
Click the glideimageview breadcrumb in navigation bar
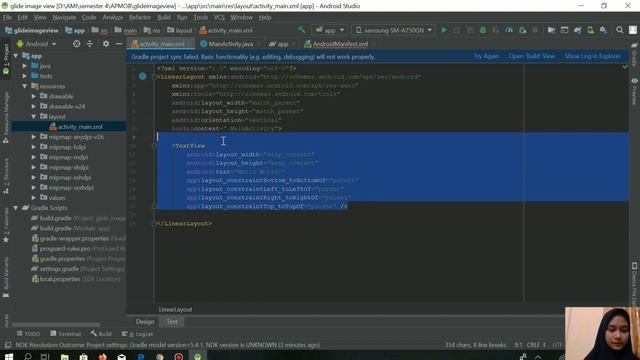32,30
